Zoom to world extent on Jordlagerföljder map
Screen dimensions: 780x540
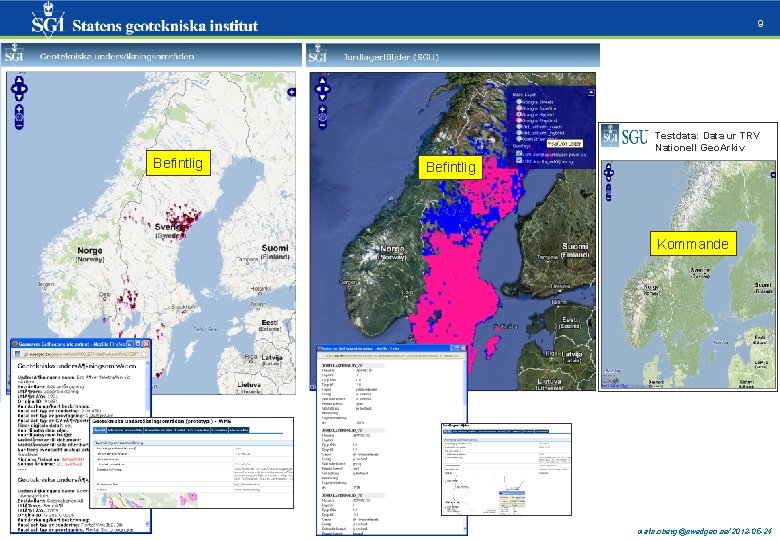(322, 117)
